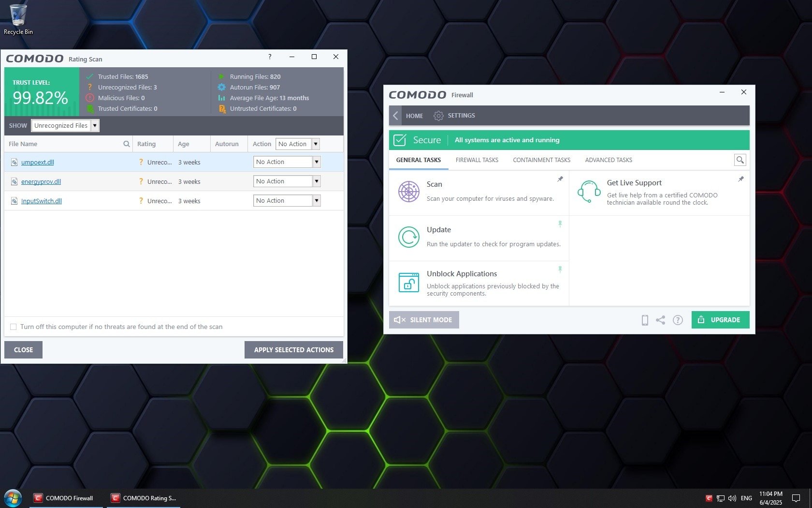Click the share icon in Firewall footer
This screenshot has height=508, width=812.
[661, 320]
